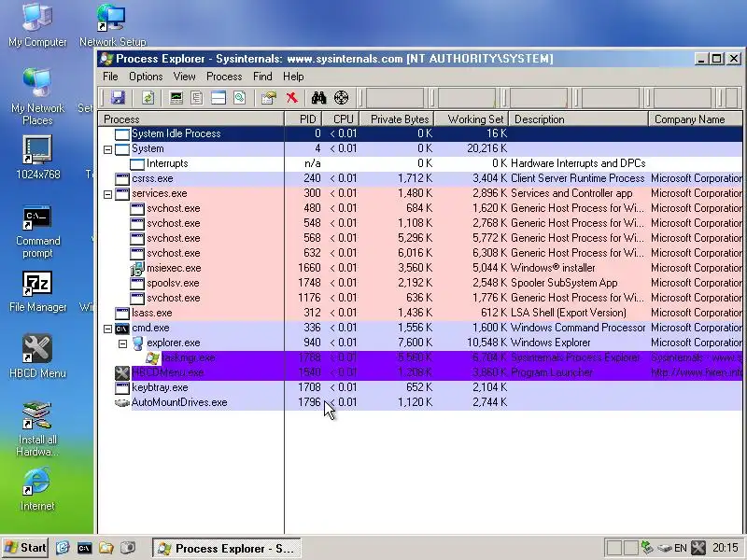Sort by the Private Bytes column header

tap(397, 119)
